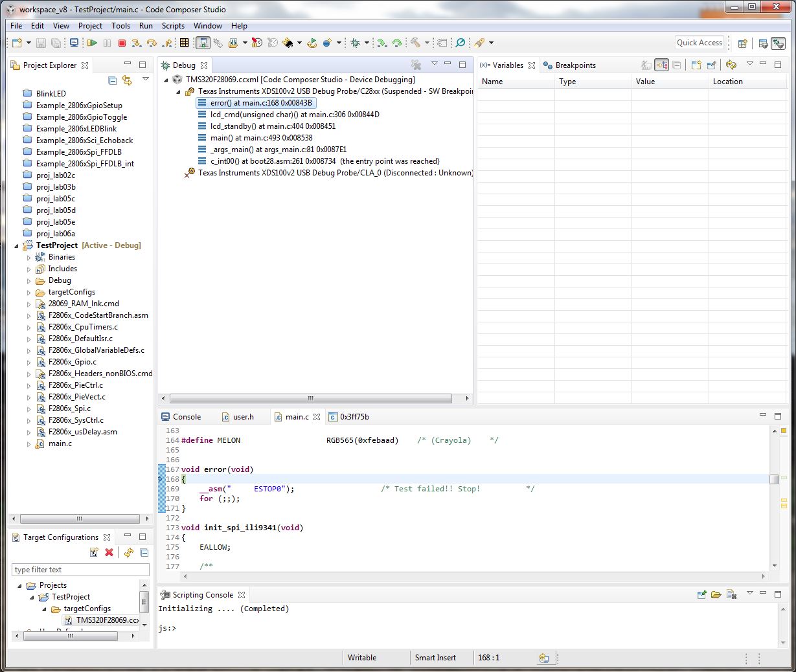Open the Debug bug dropdown arrow
Viewport: 796px width, 672px height.
point(367,43)
